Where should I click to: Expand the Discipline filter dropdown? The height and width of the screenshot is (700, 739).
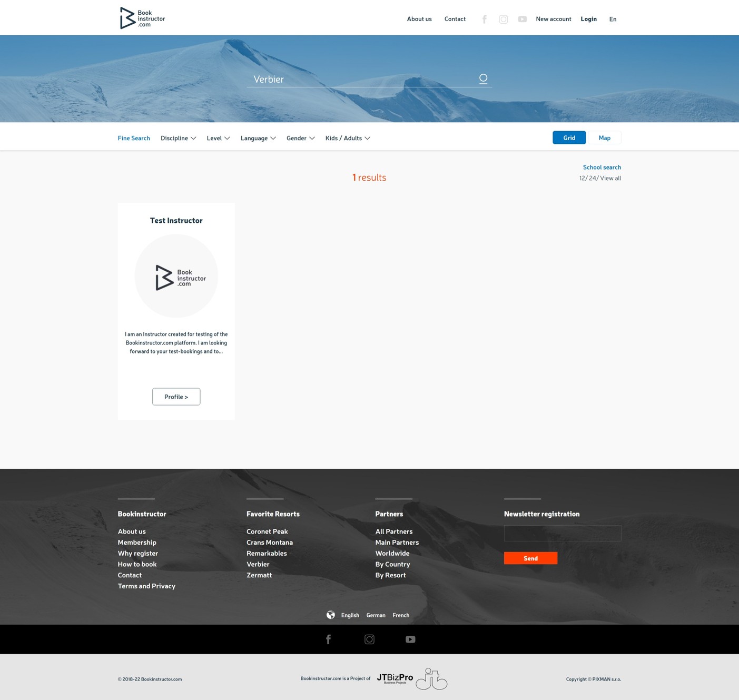click(178, 139)
